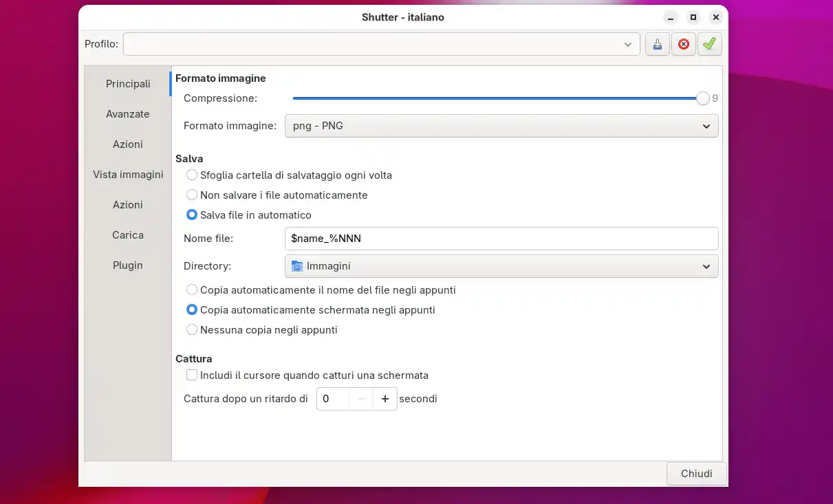Open the Formato immagine png dropdown
The height and width of the screenshot is (504, 833).
tap(501, 126)
